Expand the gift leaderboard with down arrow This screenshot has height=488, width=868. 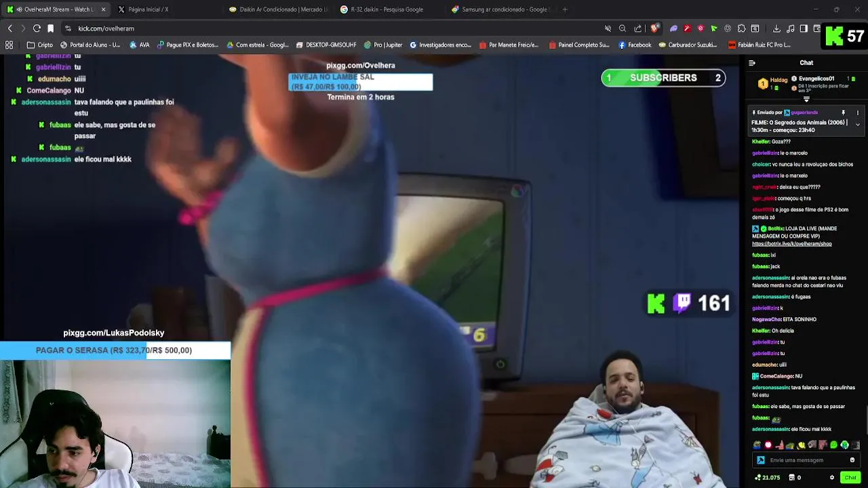tap(806, 100)
